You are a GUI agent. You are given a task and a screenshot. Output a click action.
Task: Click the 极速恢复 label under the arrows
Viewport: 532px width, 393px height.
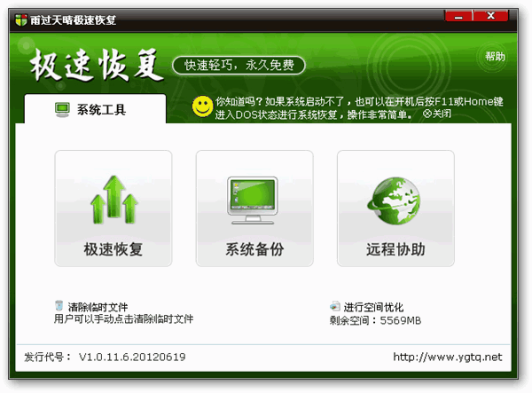[x=113, y=249]
